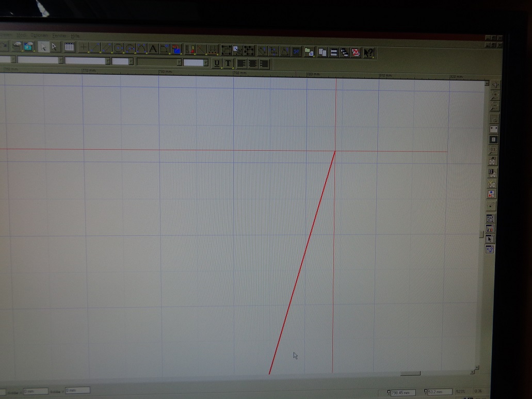Expand the wide combo box left of U button
This screenshot has width=532, height=399.
click(179, 62)
